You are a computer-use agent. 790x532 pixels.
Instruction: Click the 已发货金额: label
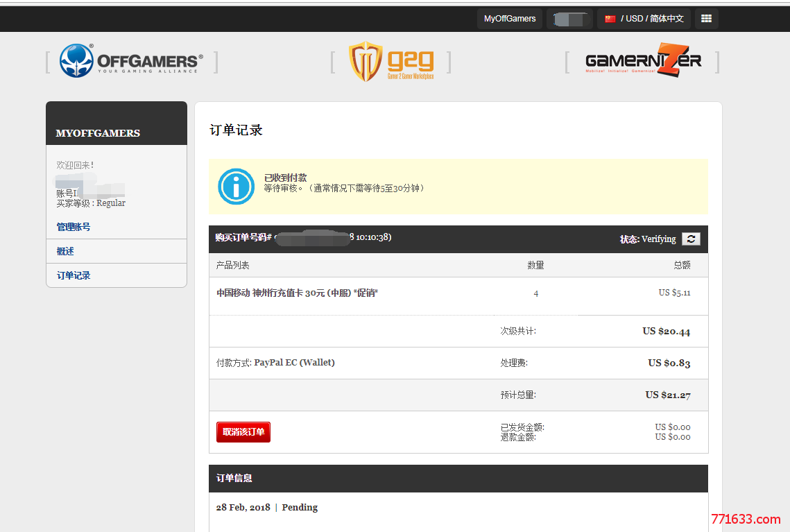click(x=522, y=427)
